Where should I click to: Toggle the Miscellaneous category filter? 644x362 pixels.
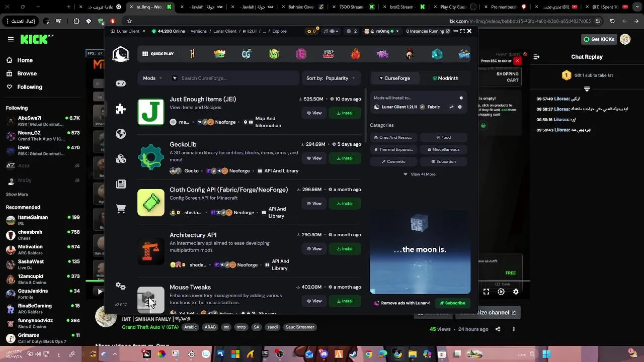coord(443,149)
